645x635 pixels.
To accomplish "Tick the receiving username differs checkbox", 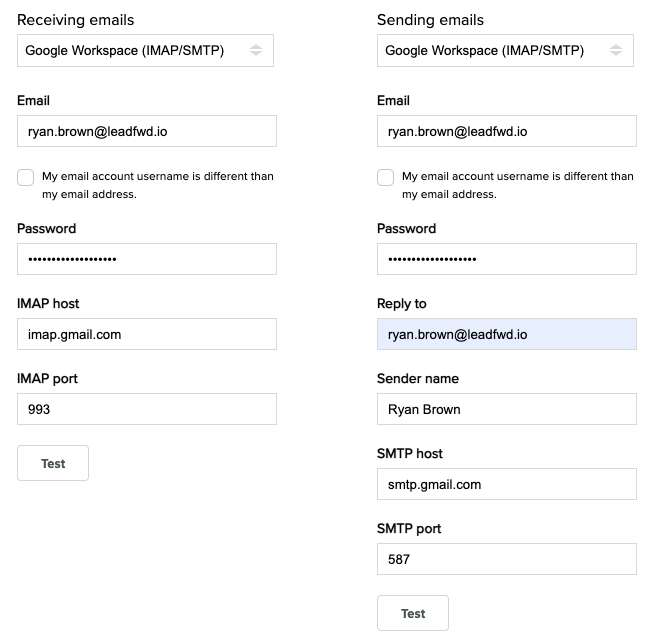I will [x=26, y=178].
